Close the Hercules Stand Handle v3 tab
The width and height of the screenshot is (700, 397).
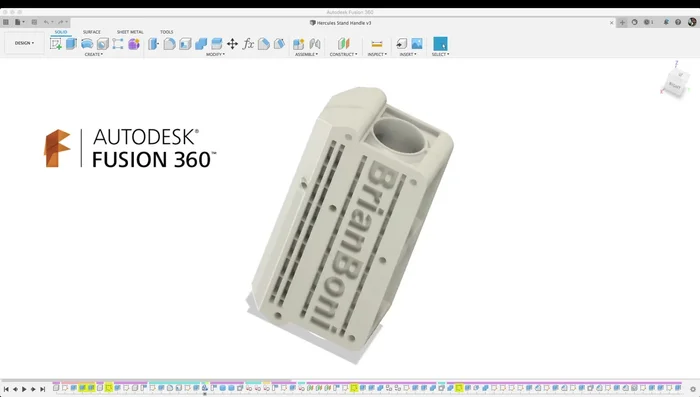point(612,23)
